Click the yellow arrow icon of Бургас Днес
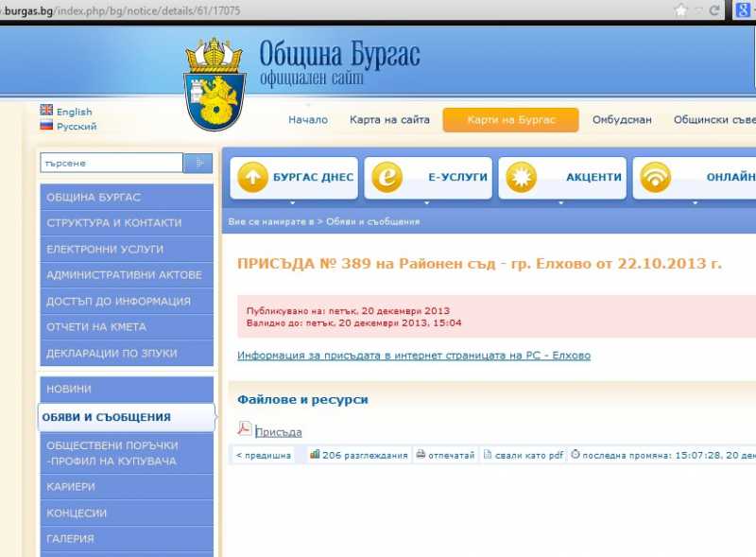The height and width of the screenshot is (557, 756). click(252, 177)
